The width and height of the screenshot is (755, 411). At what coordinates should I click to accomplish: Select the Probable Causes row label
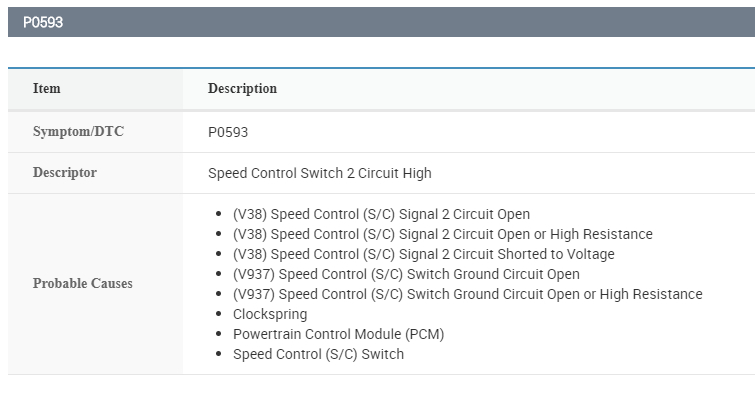click(83, 283)
